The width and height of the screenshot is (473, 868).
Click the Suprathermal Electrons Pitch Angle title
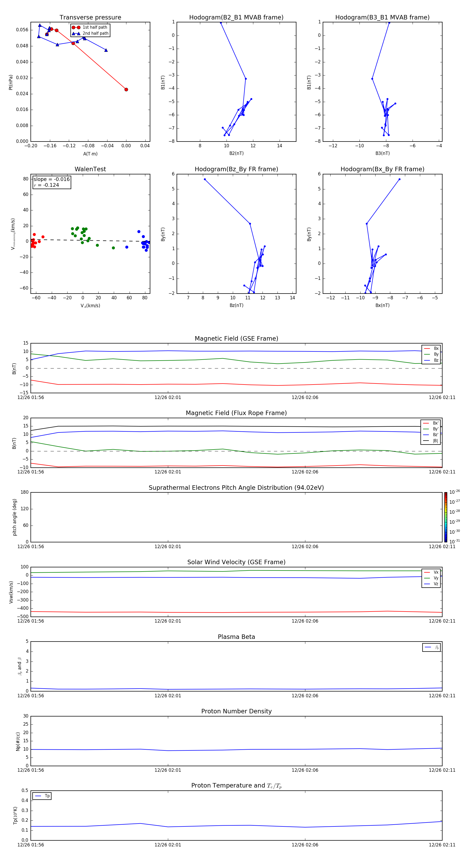coord(236,488)
